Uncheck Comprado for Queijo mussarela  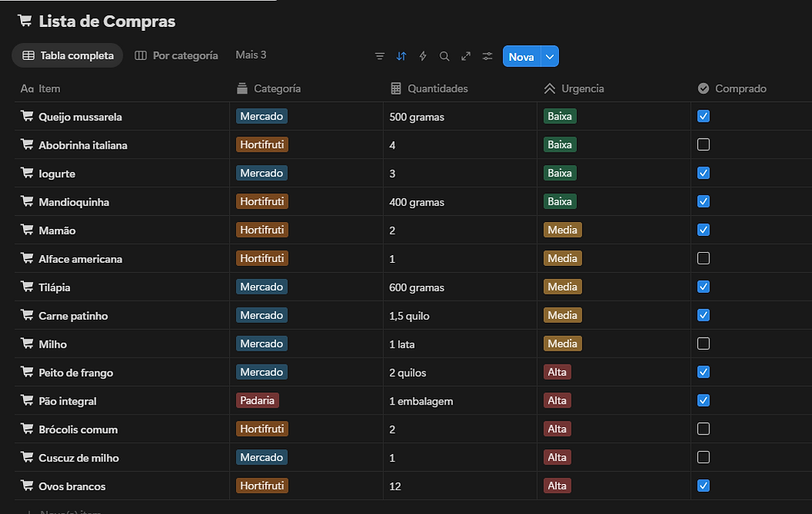703,116
